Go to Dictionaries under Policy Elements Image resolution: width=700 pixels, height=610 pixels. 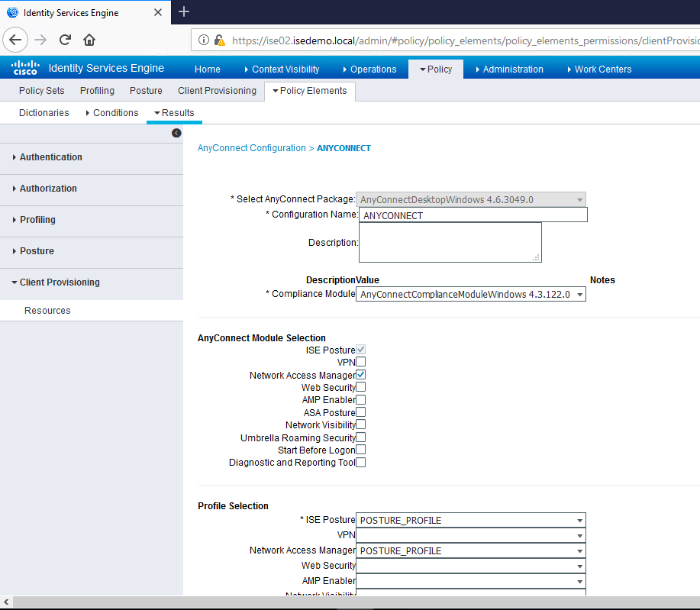[44, 112]
